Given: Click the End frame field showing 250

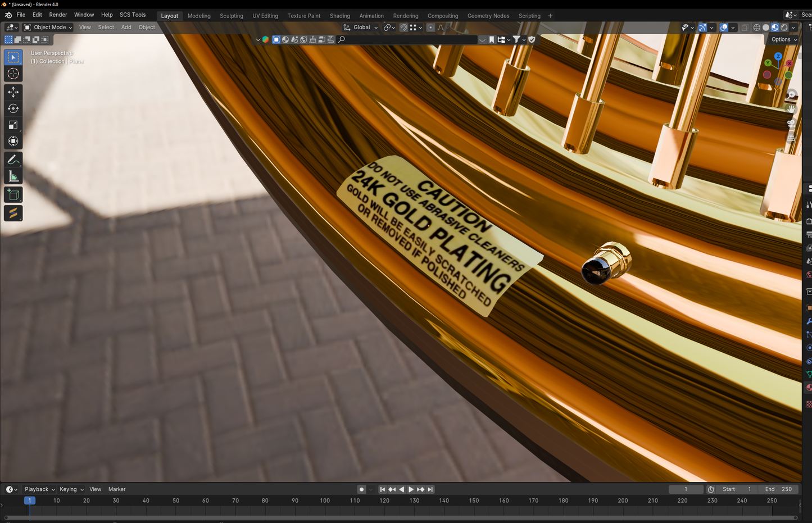Looking at the screenshot, I should click(778, 489).
